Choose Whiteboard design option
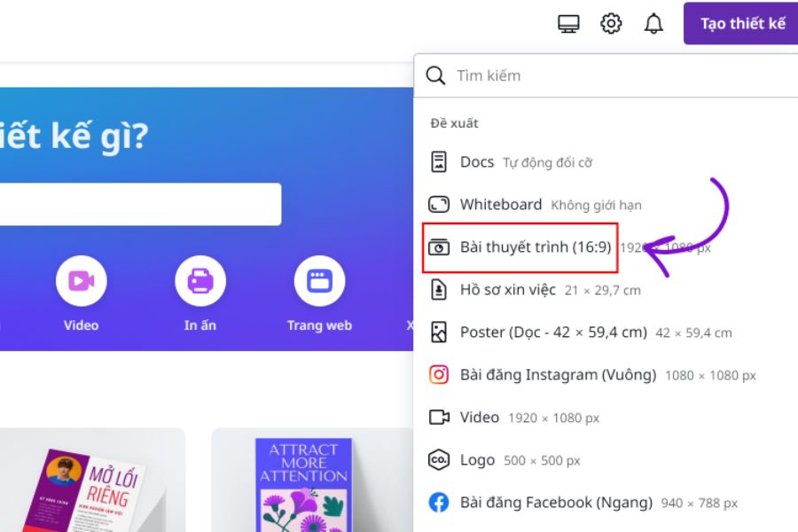The image size is (798, 532). (500, 205)
